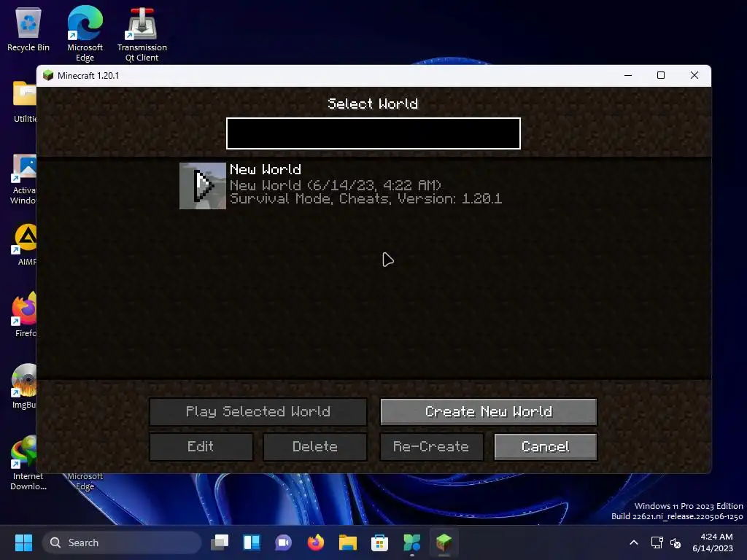Select Transmission Qt Client desktop shortcut
Viewport: 747px width, 560px height.
(x=142, y=34)
